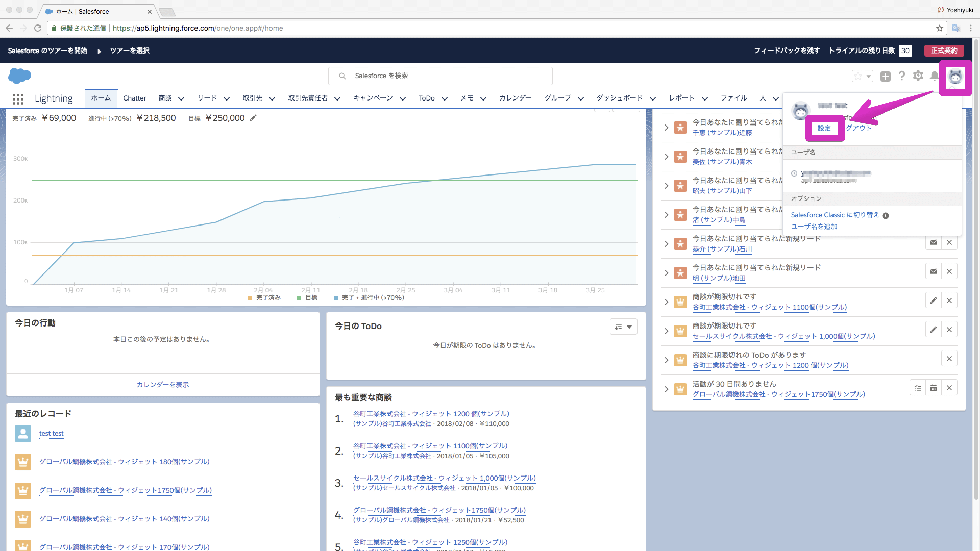Dismiss the 明 池田 lead item
Screen dimensions: 980x551
pyautogui.click(x=949, y=271)
